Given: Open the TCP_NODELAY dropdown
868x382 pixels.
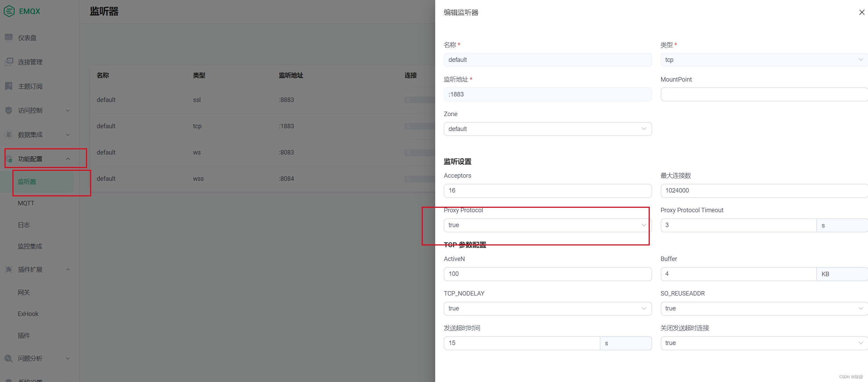Looking at the screenshot, I should pos(547,308).
